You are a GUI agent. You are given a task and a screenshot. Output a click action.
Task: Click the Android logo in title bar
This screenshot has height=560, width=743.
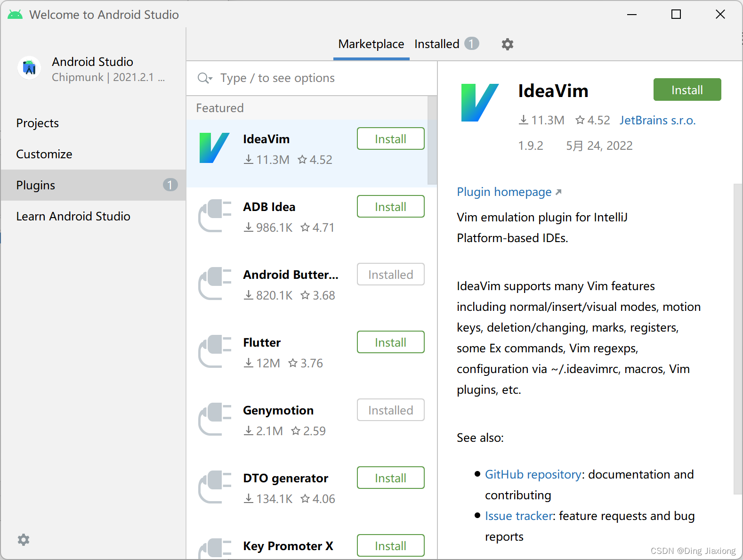click(15, 15)
